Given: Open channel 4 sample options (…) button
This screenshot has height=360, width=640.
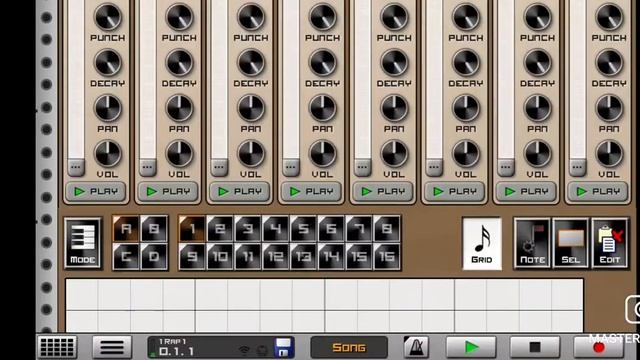Looking at the screenshot, I should point(291,167).
